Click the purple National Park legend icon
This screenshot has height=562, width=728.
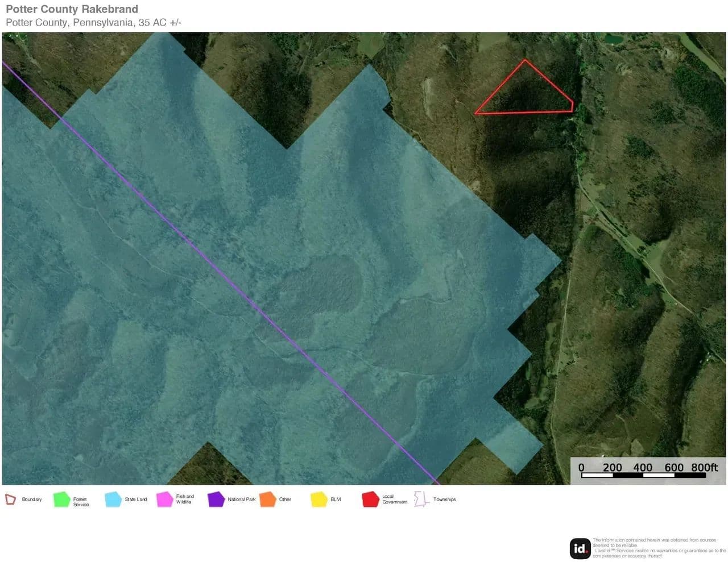[216, 499]
